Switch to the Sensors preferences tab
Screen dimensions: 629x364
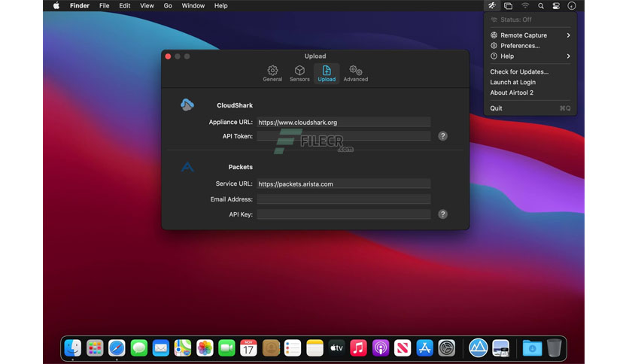pos(299,74)
